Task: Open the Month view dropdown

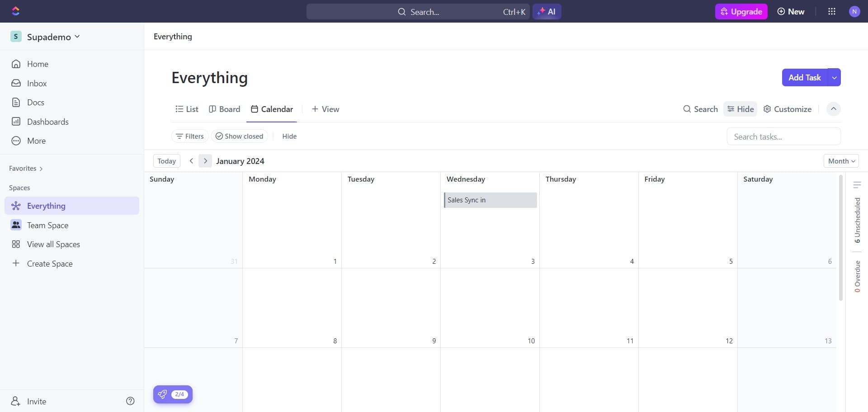Action: (841, 161)
